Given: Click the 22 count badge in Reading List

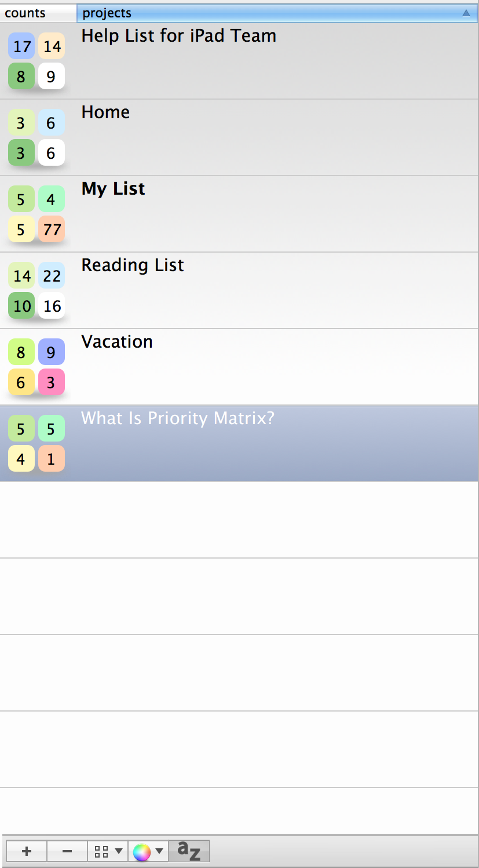Looking at the screenshot, I should coord(52,276).
